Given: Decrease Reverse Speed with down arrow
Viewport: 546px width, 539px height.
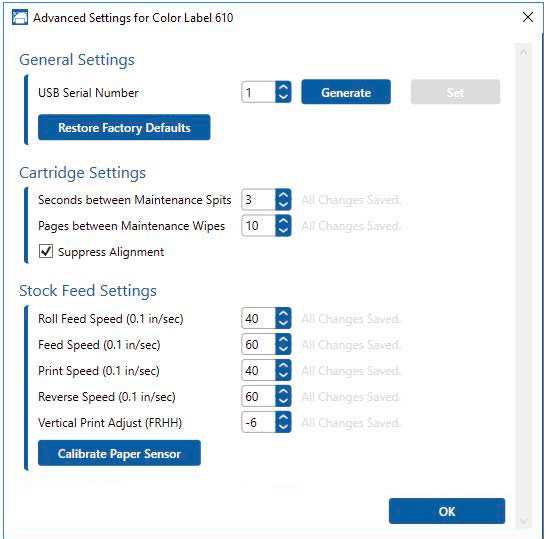Looking at the screenshot, I should click(283, 401).
